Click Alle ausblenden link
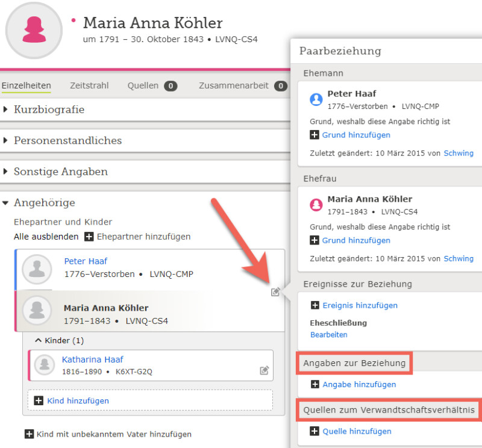 point(46,237)
